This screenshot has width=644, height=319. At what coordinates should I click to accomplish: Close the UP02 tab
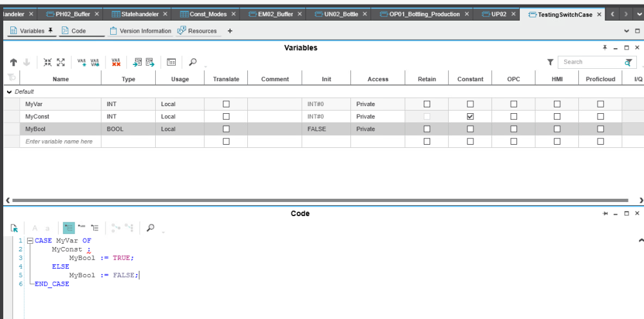click(x=513, y=14)
